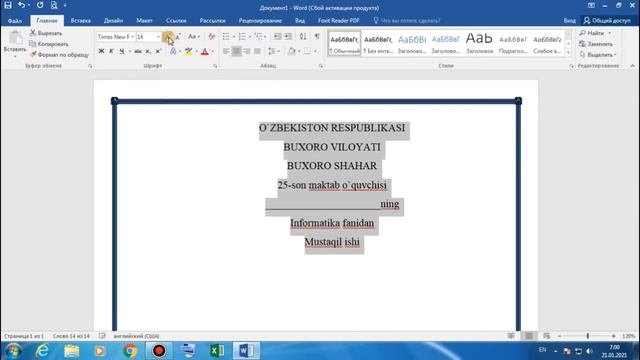This screenshot has width=640, height=360.
Task: Toggle bold formatting (Ж)
Action: tap(101, 51)
